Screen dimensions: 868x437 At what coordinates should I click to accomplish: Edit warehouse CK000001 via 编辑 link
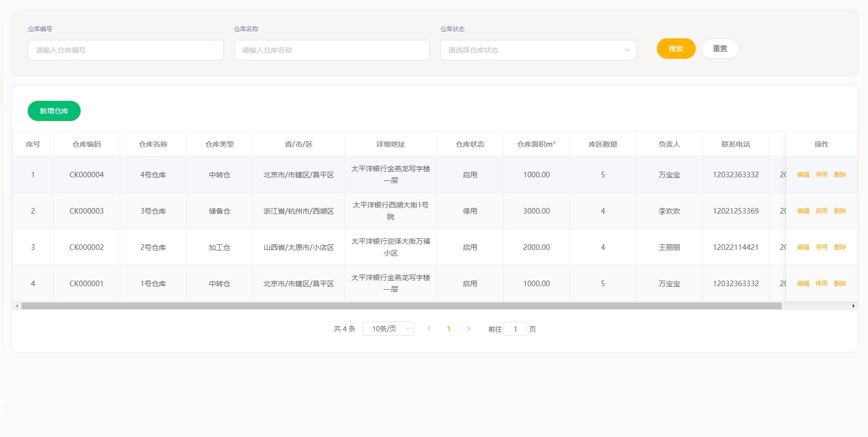click(x=803, y=284)
